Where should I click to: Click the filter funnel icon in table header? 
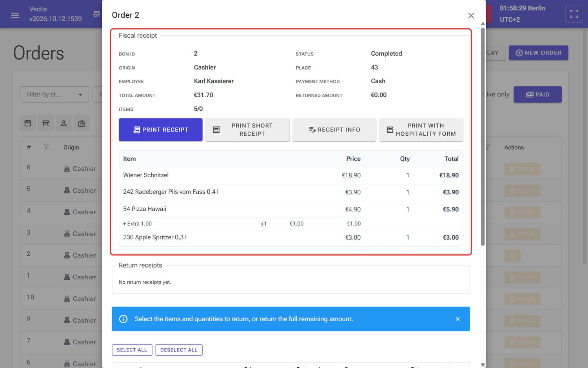click(46, 148)
